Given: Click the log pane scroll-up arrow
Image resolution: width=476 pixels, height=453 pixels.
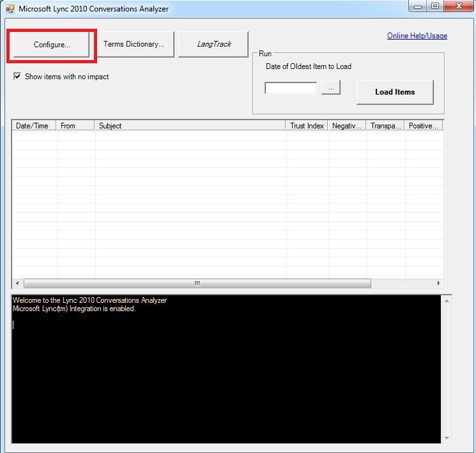Looking at the screenshot, I should 447,301.
